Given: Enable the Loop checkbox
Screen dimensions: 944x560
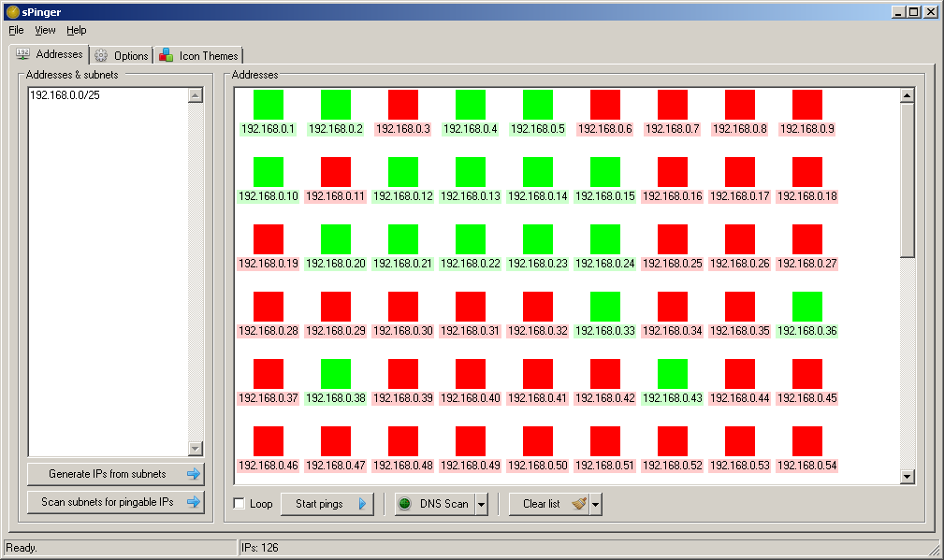Looking at the screenshot, I should [239, 504].
